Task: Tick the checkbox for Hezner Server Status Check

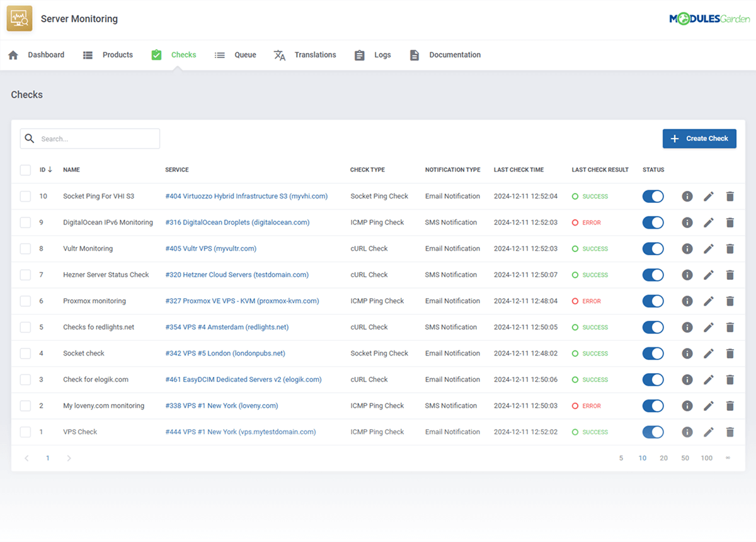Action: [25, 275]
